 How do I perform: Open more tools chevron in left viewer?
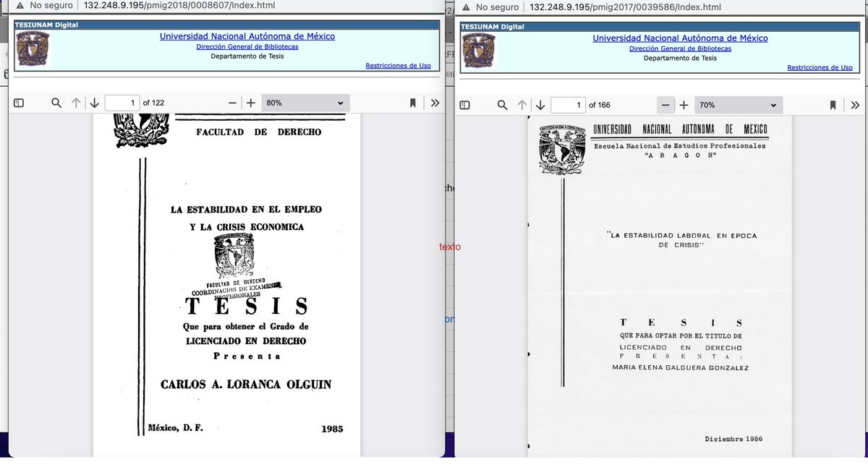pyautogui.click(x=435, y=103)
